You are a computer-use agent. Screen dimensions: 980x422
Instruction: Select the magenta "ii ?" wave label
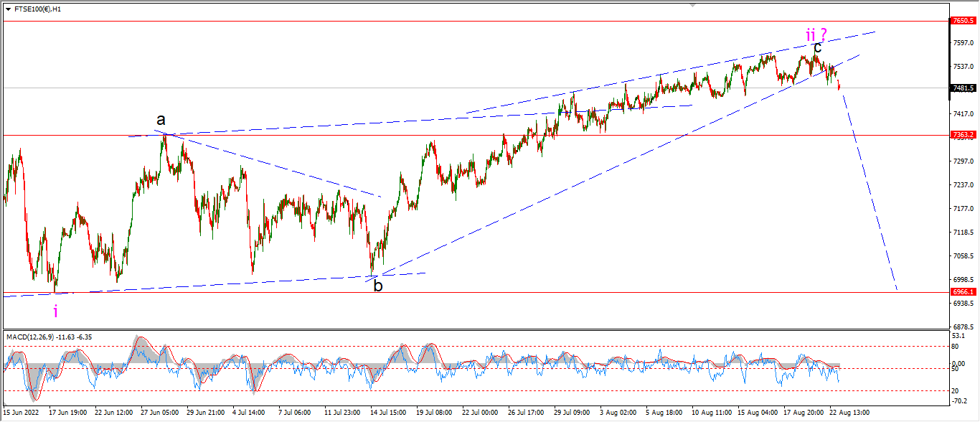tap(817, 34)
